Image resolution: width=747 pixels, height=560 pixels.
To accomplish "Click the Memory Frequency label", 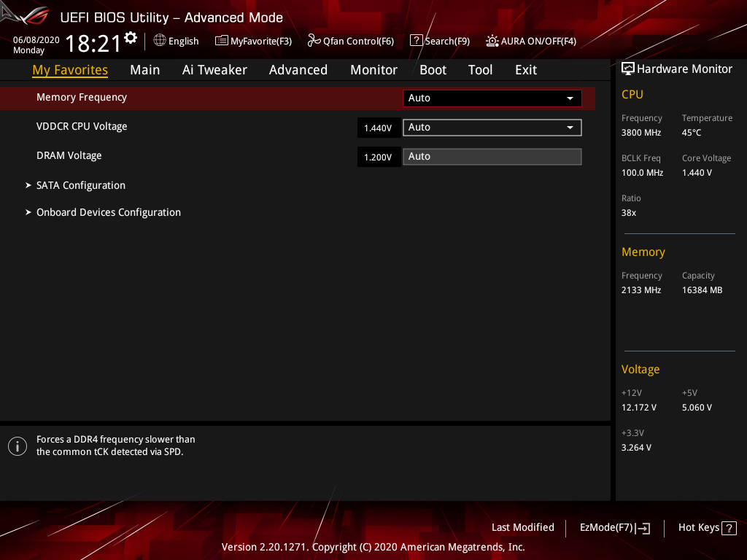I will pyautogui.click(x=82, y=97).
